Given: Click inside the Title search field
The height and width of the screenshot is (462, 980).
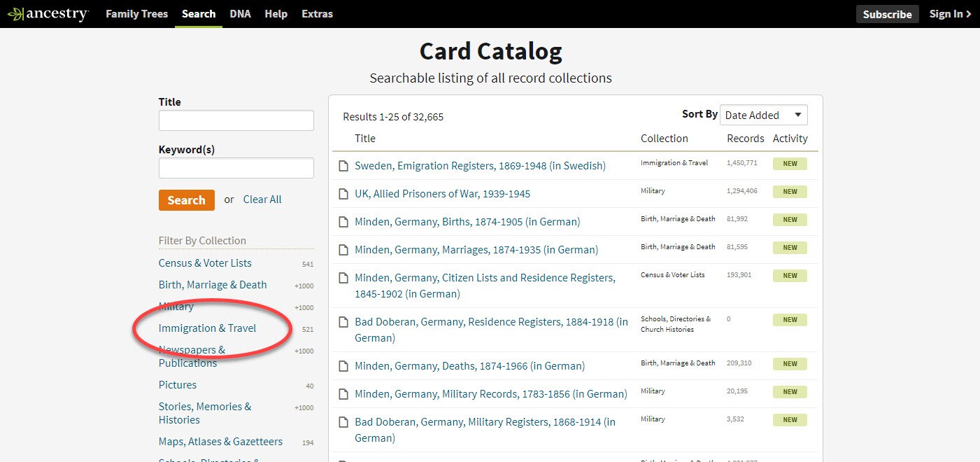Looking at the screenshot, I should pyautogui.click(x=236, y=120).
